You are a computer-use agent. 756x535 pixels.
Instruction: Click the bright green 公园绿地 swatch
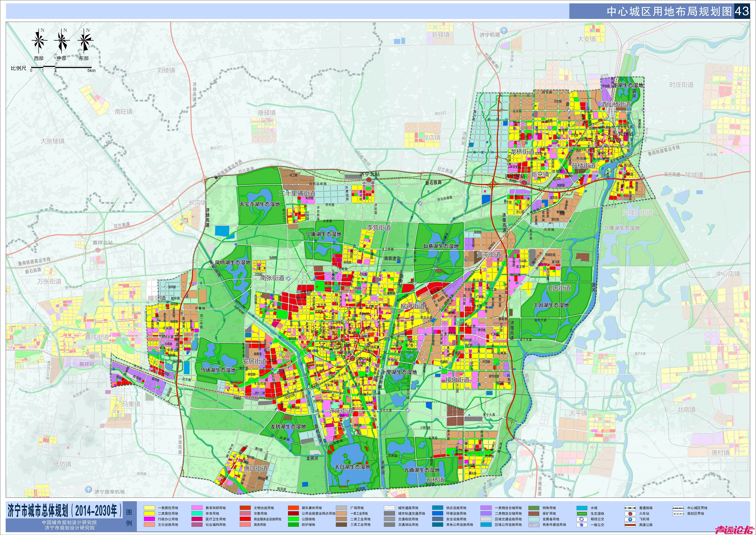[x=293, y=519]
